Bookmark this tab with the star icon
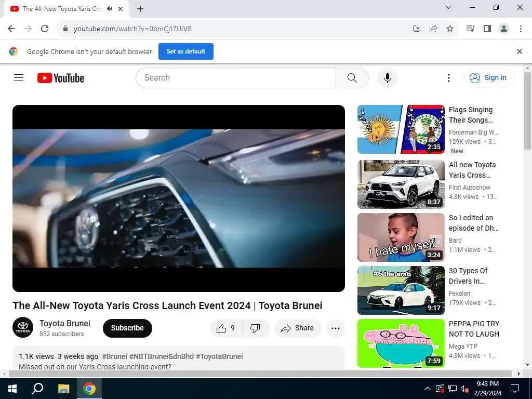This screenshot has width=532, height=399. pyautogui.click(x=450, y=29)
